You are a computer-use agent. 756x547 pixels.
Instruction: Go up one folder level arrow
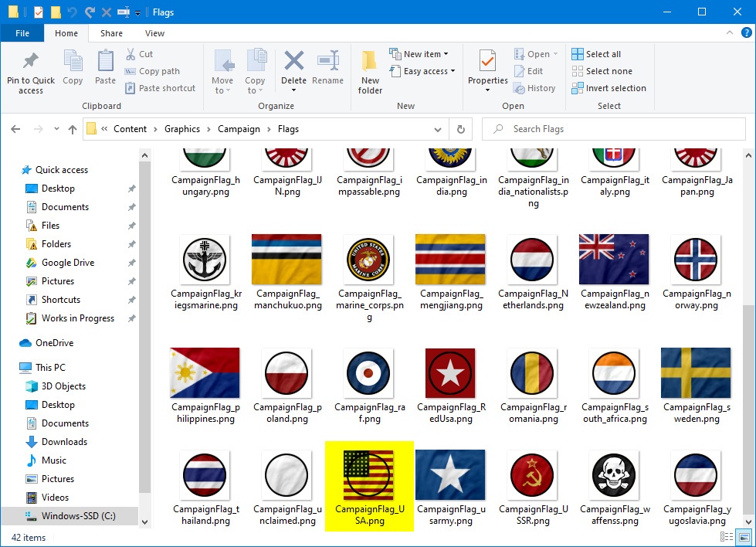(x=73, y=129)
